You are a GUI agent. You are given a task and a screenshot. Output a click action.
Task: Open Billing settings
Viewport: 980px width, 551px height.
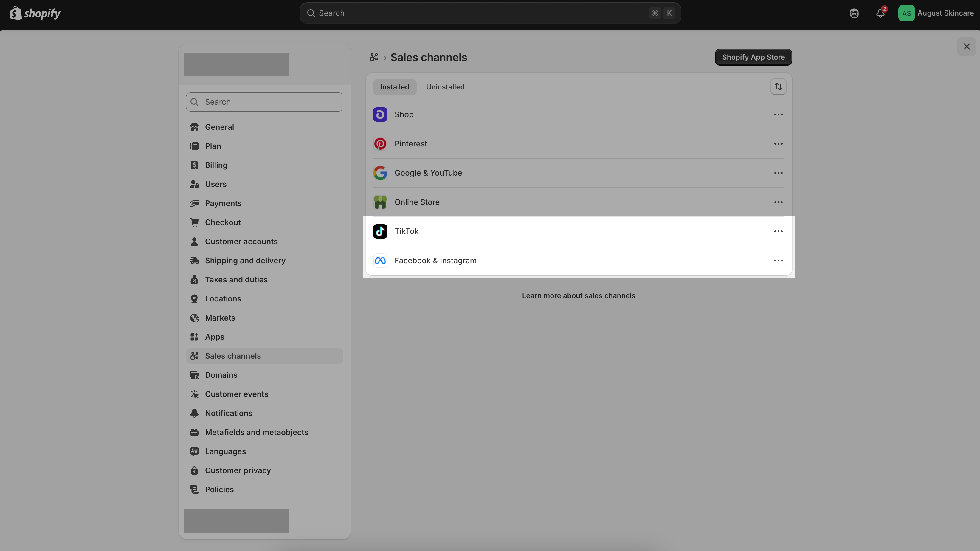tap(264, 165)
